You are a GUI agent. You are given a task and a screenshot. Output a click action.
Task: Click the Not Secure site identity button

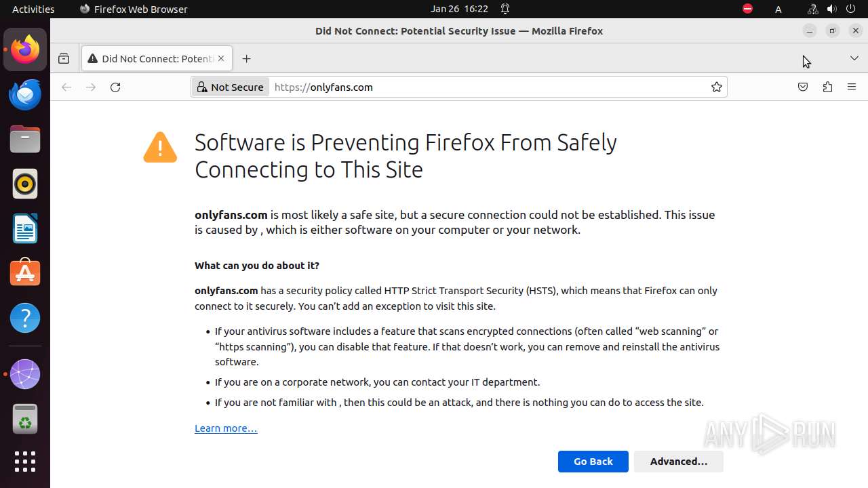coord(230,87)
